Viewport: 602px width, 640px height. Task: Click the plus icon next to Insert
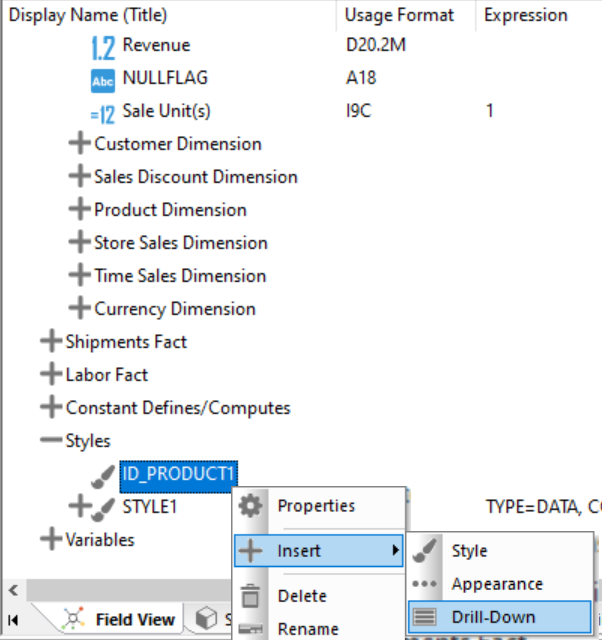(250, 551)
